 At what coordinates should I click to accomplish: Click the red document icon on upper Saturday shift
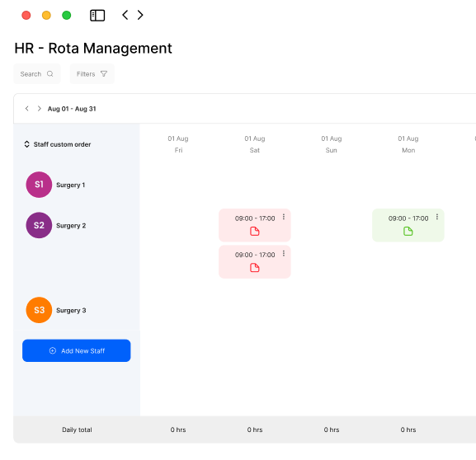(x=255, y=231)
